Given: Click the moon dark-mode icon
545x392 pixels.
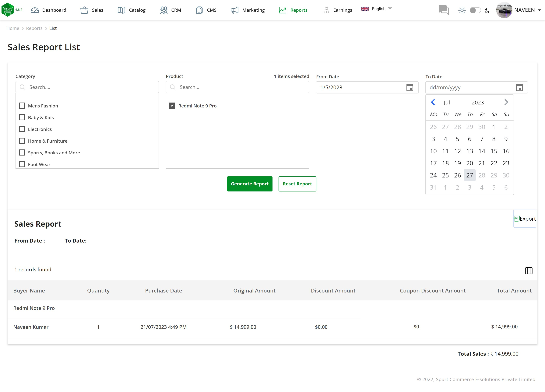Looking at the screenshot, I should [x=487, y=11].
